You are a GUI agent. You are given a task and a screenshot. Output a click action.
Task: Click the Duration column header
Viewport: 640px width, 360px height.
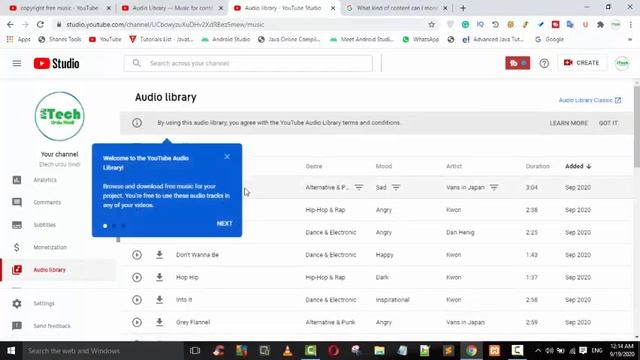[x=538, y=166]
